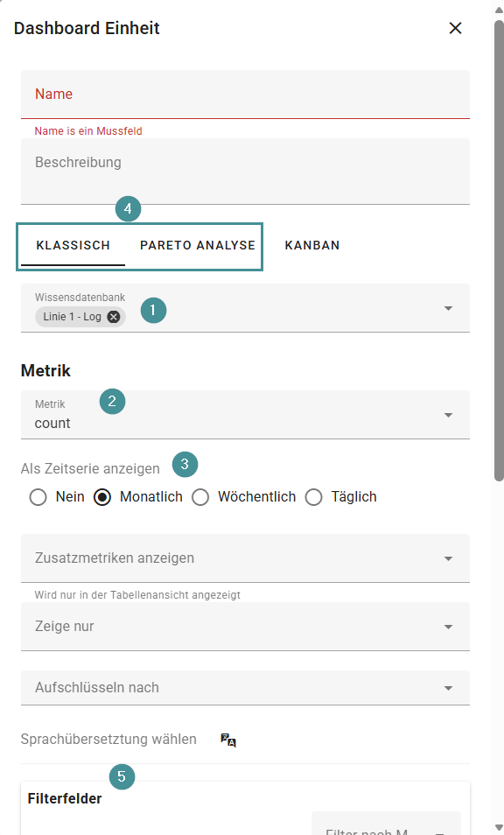504x835 pixels.
Task: Click the numbered badge 2 beside the Metrik field
Action: [x=112, y=401]
